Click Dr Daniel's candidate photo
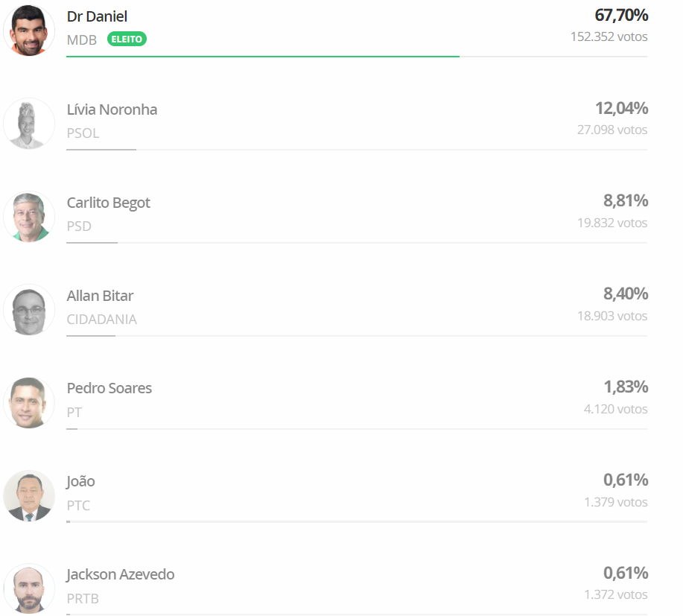The width and height of the screenshot is (683, 616). click(x=29, y=31)
